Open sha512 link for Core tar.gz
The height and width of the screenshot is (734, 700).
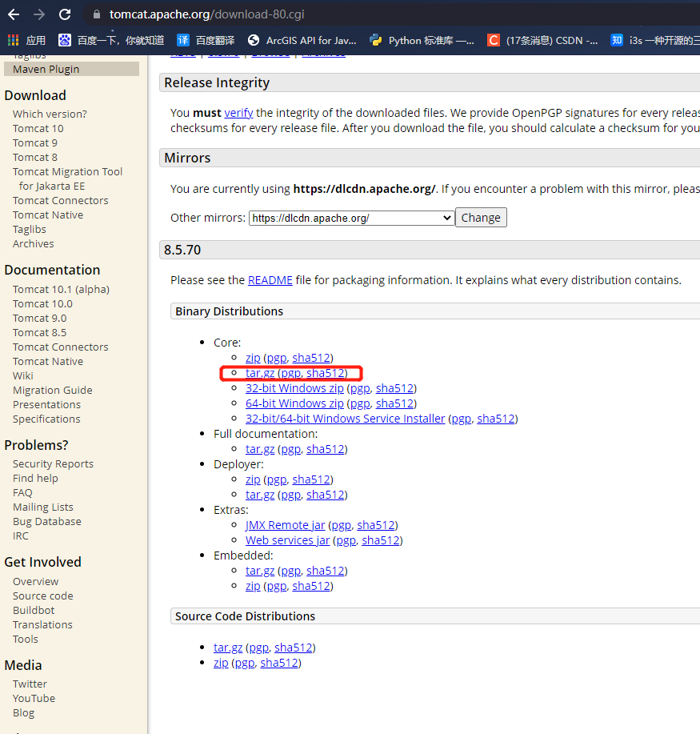[x=326, y=373]
